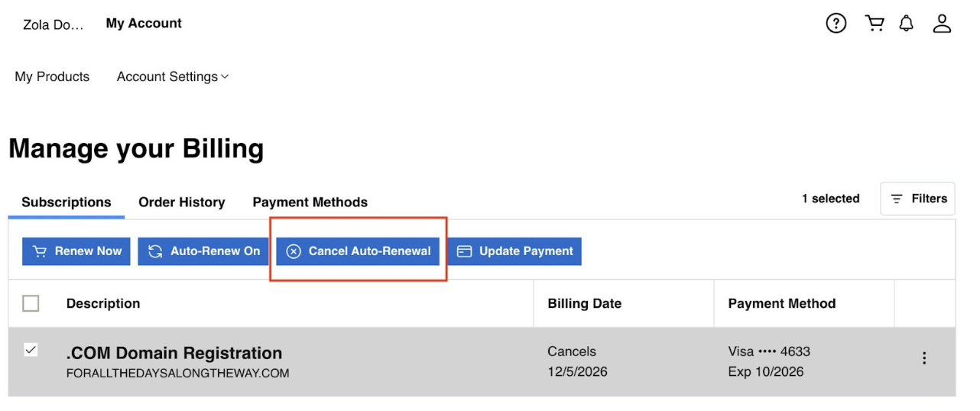Click the Update Payment button

pyautogui.click(x=514, y=251)
